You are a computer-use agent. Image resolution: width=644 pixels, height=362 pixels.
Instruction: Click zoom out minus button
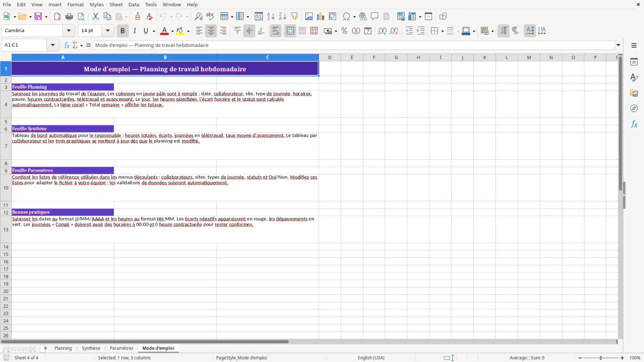tap(580, 358)
